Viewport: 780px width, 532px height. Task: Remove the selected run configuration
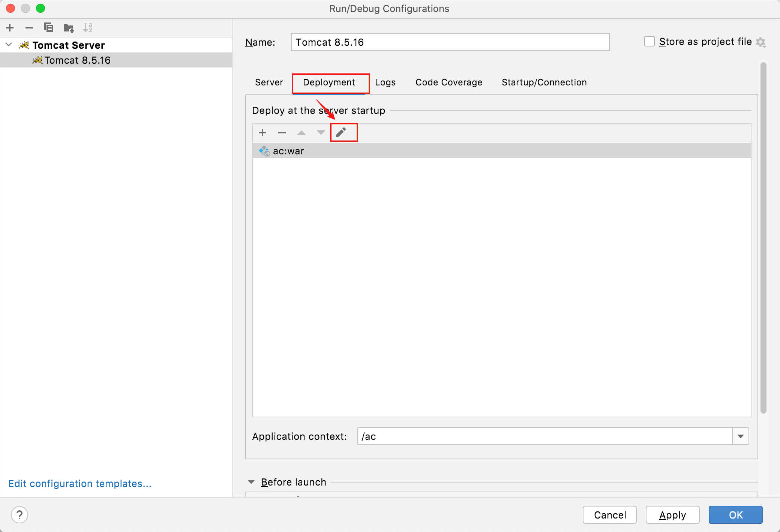click(29, 28)
